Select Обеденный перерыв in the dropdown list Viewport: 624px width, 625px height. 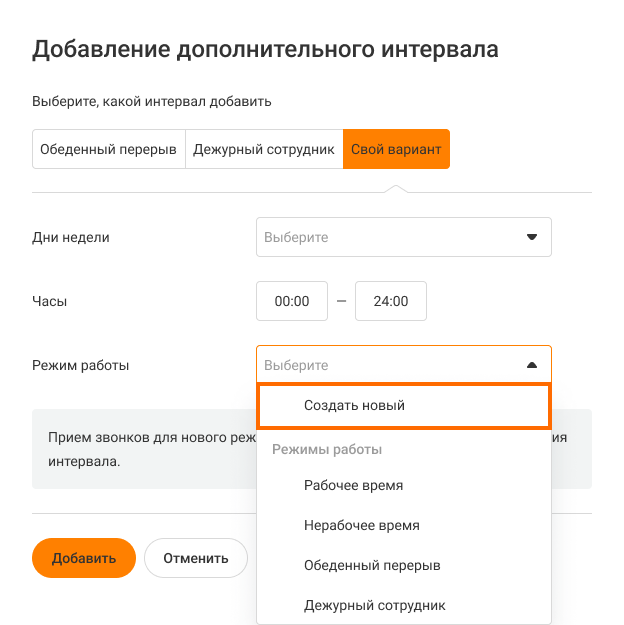[x=372, y=565]
